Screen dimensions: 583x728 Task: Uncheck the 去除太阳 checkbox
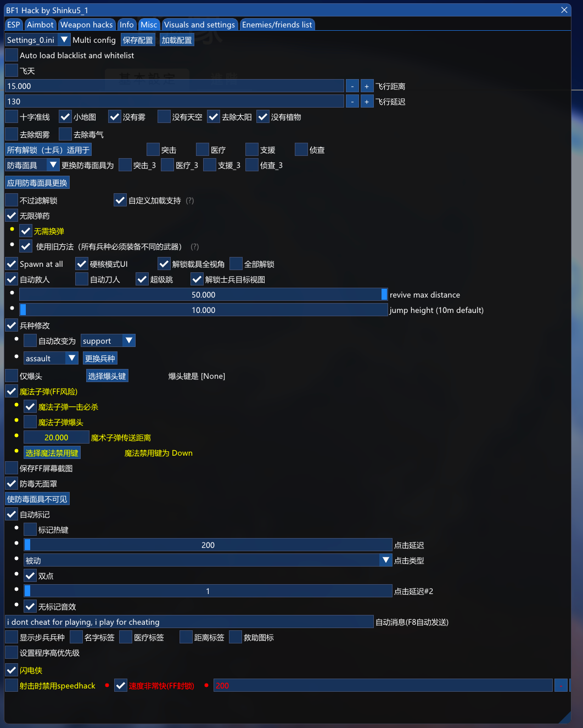[x=214, y=117]
